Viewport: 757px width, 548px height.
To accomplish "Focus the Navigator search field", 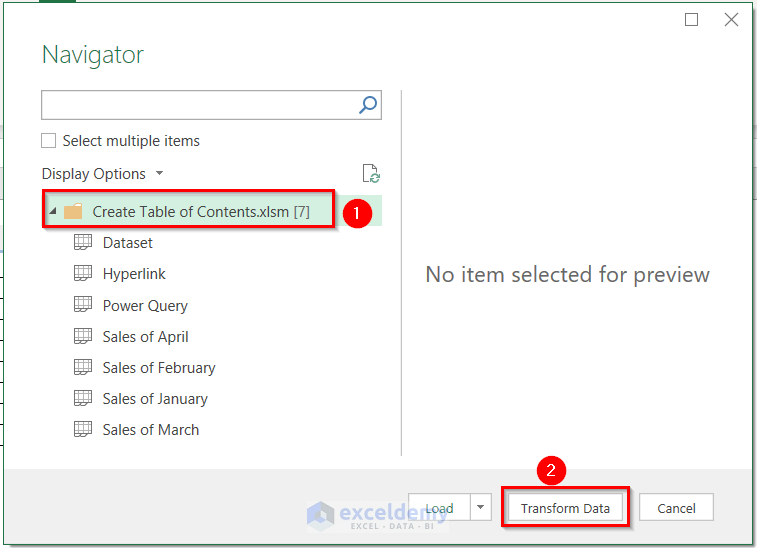I will pos(199,105).
